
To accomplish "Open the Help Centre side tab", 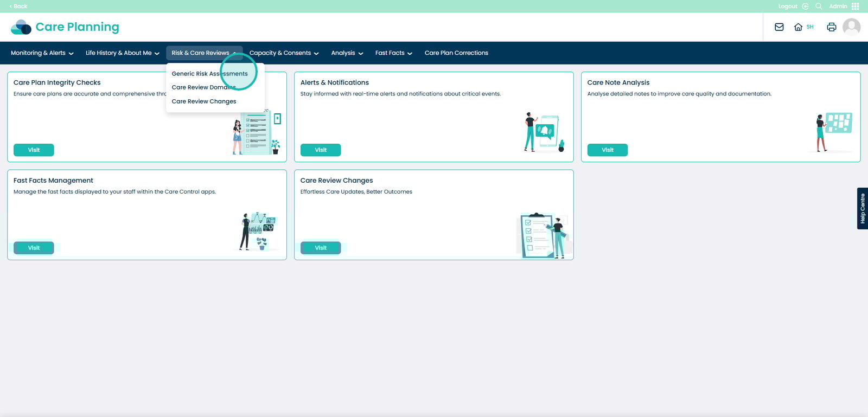I will [862, 208].
